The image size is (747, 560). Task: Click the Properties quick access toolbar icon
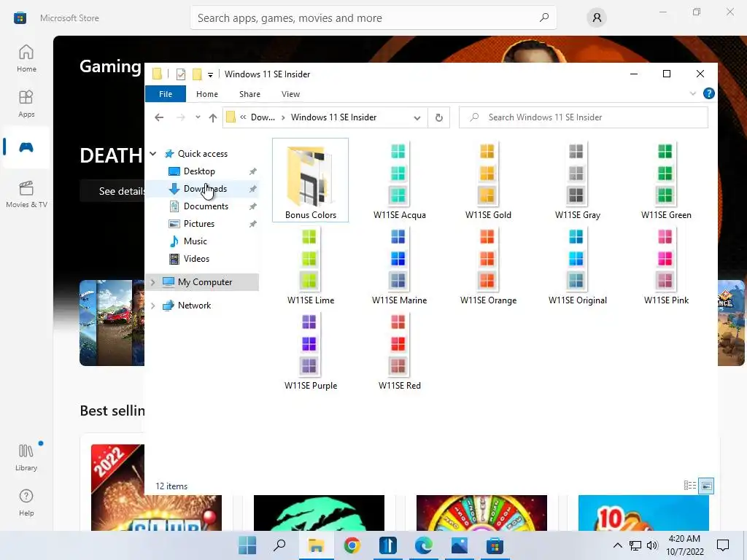click(181, 74)
